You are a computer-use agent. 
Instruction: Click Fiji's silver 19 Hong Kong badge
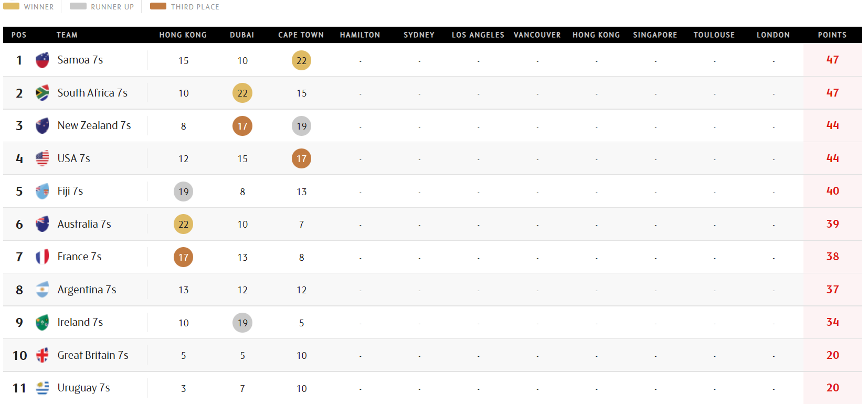pos(183,192)
